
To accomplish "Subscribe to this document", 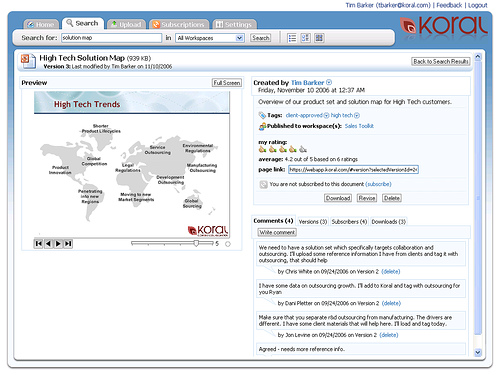I will pos(378,184).
